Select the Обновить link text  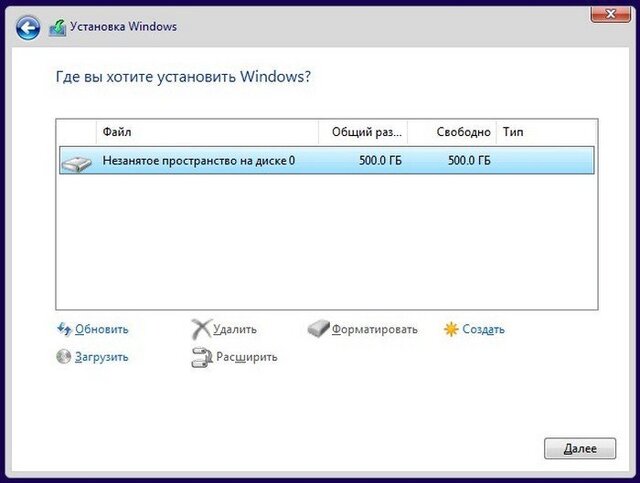tap(102, 329)
